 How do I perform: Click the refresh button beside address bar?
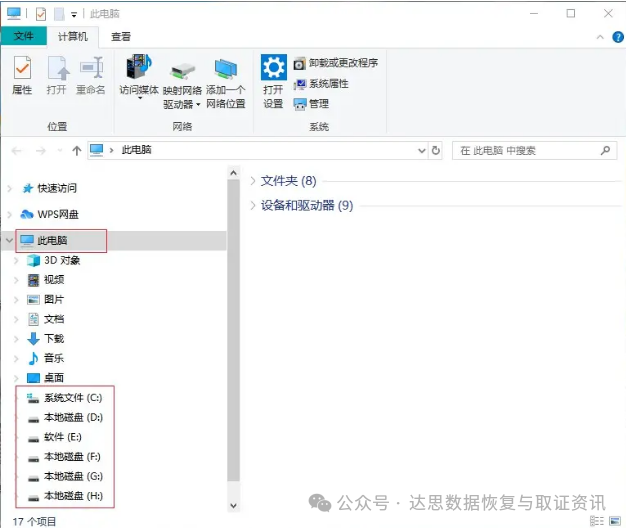[436, 150]
